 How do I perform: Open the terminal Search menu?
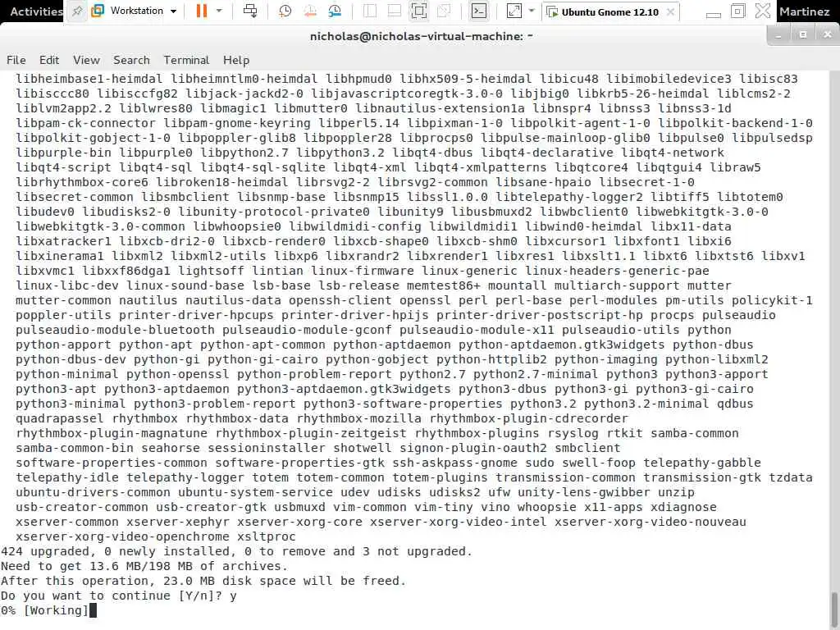131,60
